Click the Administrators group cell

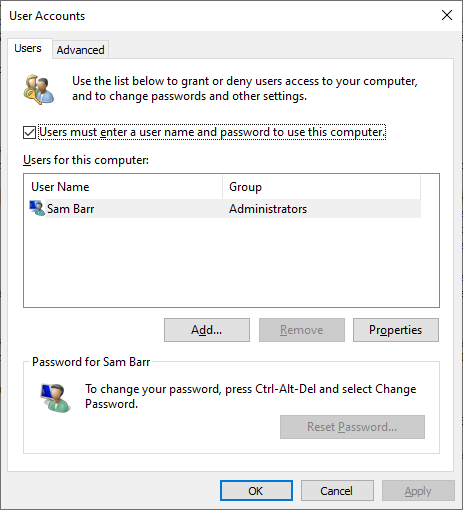pyautogui.click(x=268, y=209)
